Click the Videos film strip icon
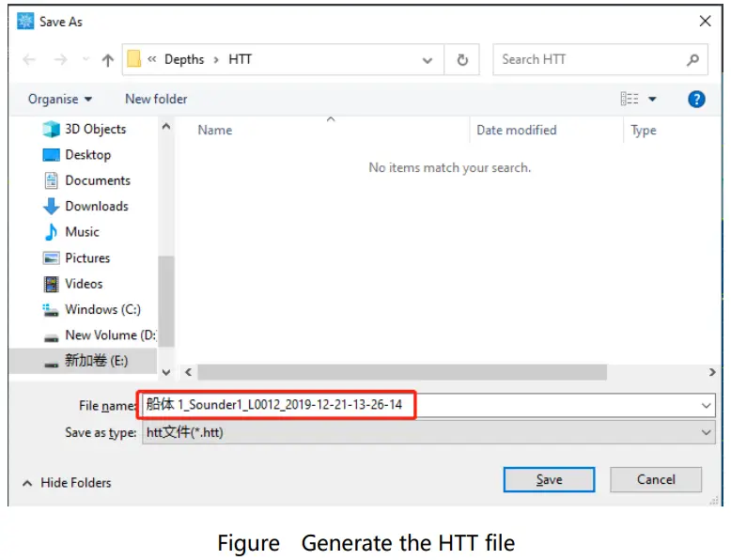 [x=51, y=284]
